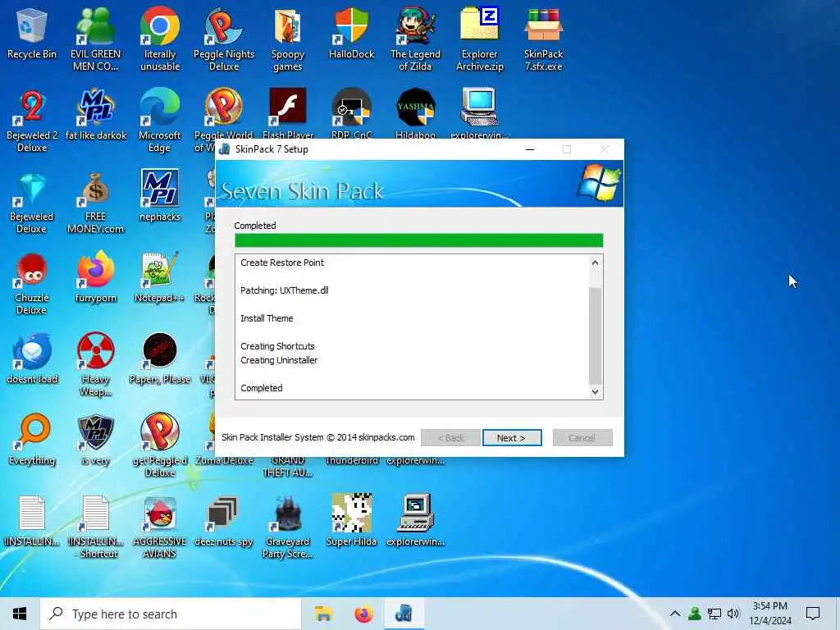Select 'Creating Uninstaller' log line

point(279,360)
